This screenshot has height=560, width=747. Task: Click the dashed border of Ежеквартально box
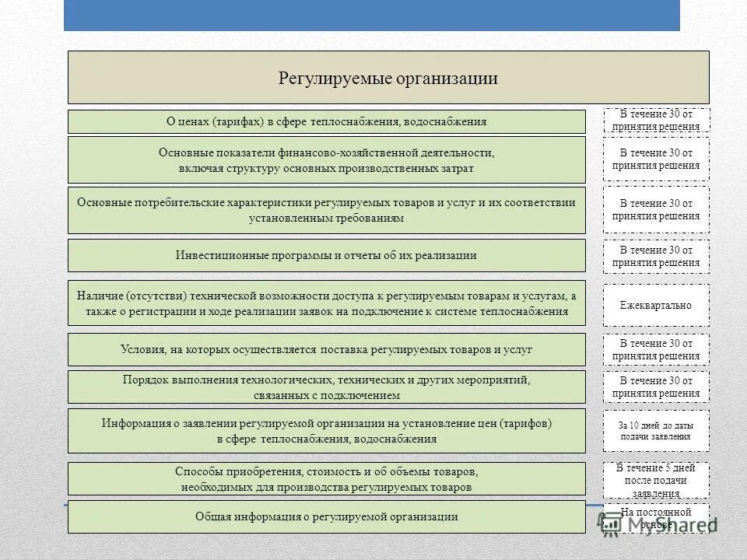658,285
